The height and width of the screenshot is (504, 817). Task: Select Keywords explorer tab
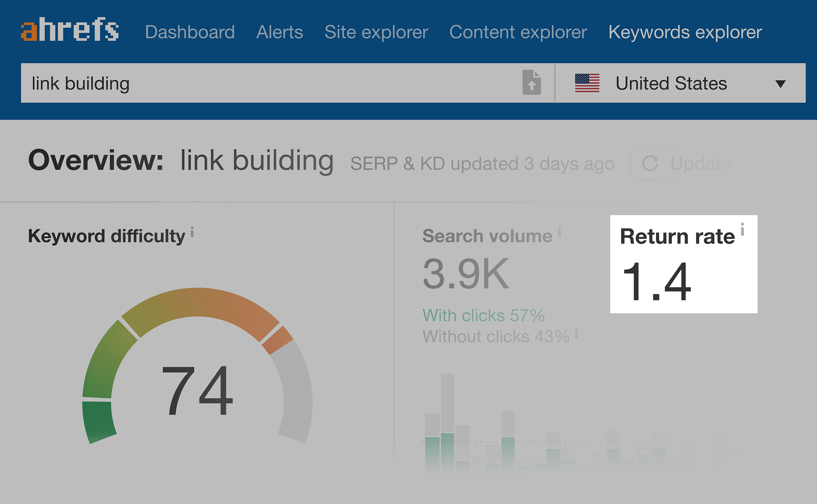[685, 32]
